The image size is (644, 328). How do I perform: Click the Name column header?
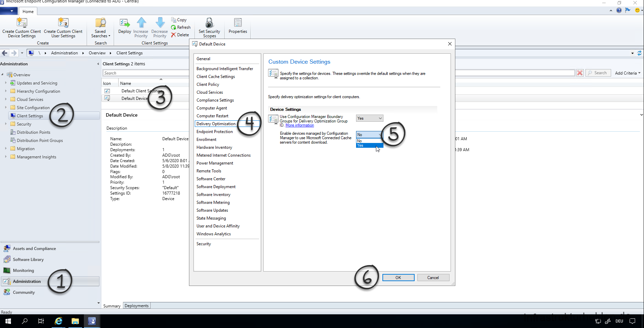pos(153,83)
